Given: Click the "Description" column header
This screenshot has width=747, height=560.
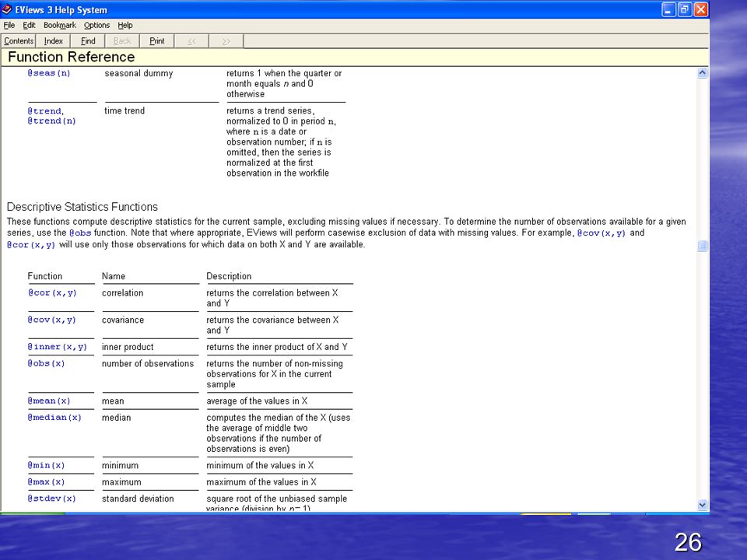Looking at the screenshot, I should click(229, 276).
